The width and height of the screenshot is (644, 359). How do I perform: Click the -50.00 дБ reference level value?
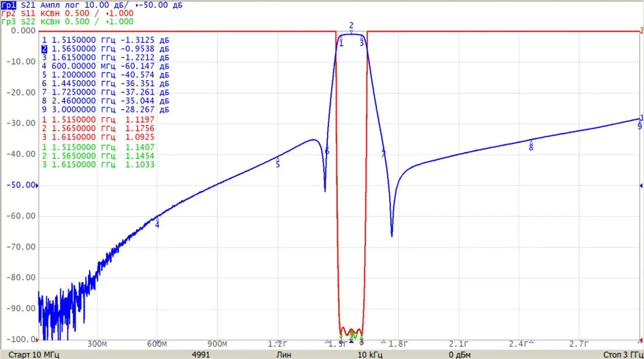158,5
